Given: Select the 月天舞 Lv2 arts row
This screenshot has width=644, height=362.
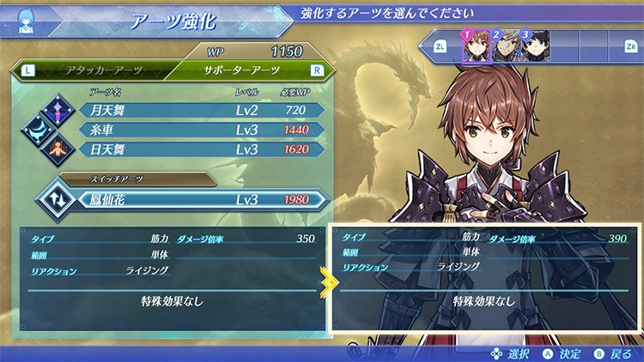Looking at the screenshot, I should click(201, 111).
